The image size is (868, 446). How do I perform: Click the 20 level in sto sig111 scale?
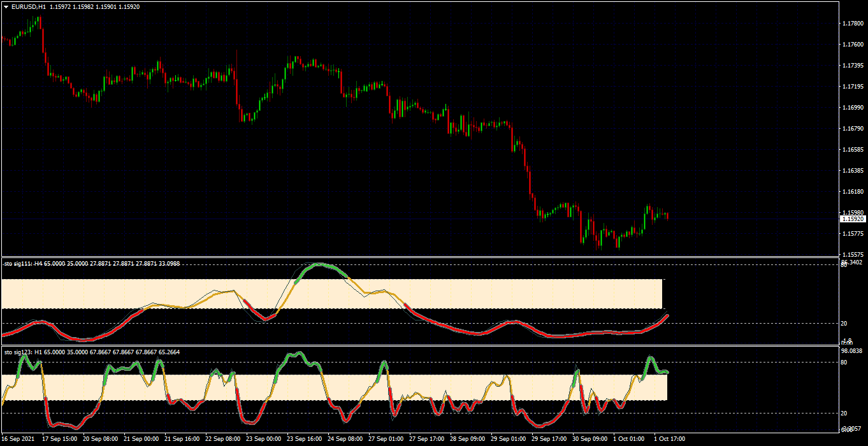point(844,324)
